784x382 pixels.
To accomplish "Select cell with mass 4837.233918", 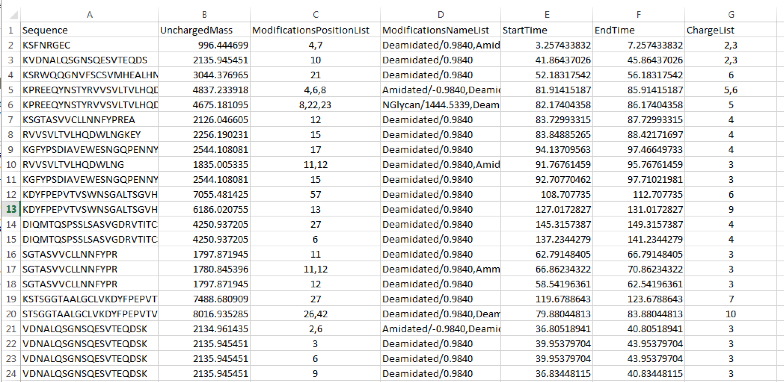I will tap(204, 90).
